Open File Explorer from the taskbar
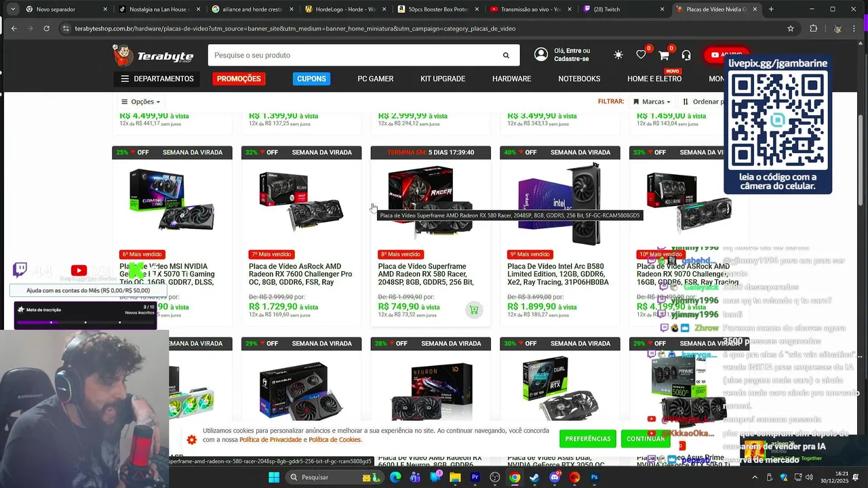The height and width of the screenshot is (488, 868). point(456,477)
